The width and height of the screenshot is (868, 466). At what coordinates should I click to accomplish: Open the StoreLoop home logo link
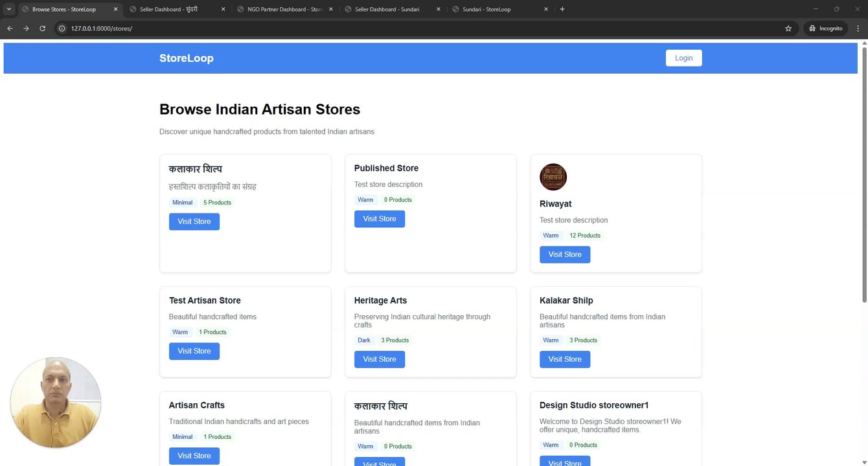point(187,58)
